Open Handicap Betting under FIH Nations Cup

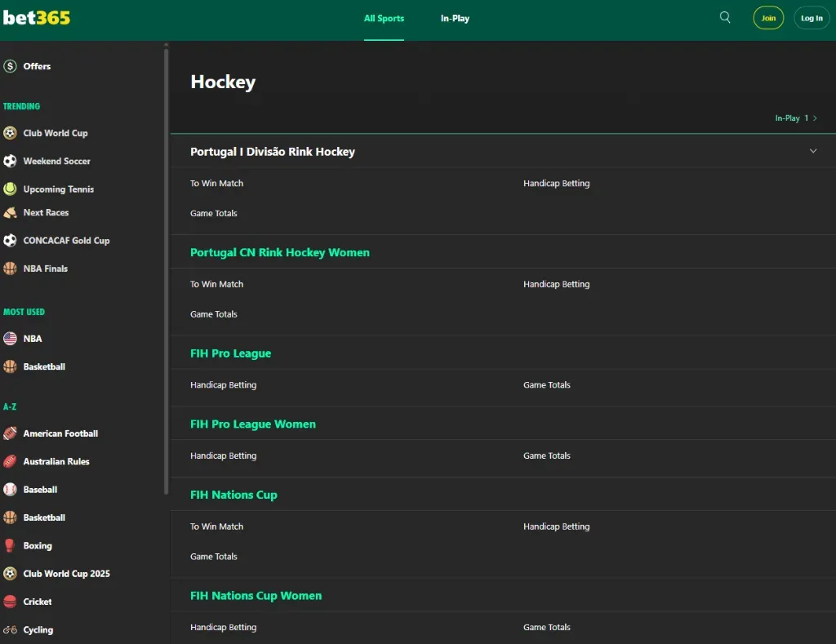click(x=556, y=526)
